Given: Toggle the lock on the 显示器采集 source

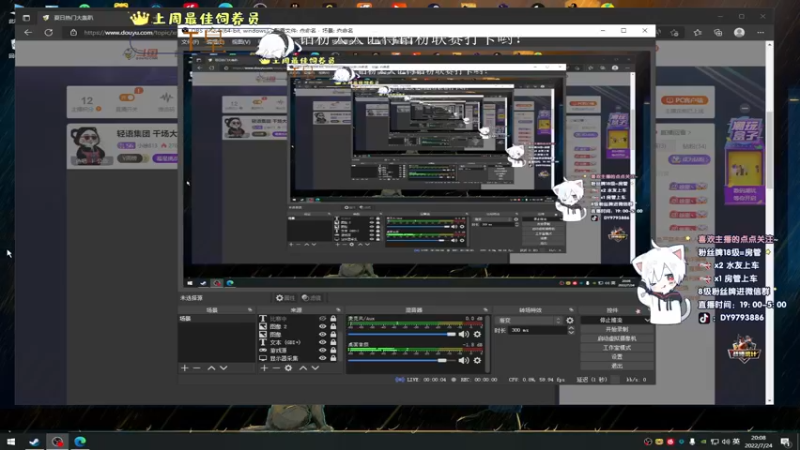Looking at the screenshot, I should click(x=333, y=358).
